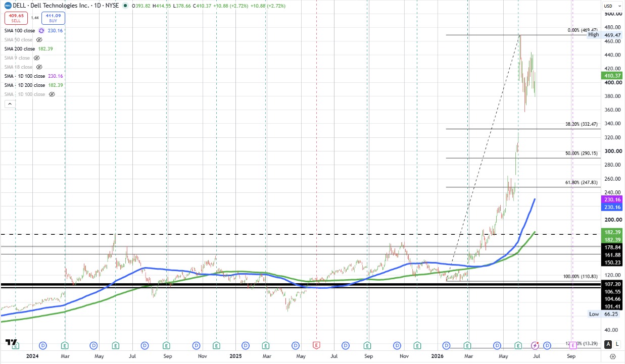Click earnings marker above Sep 2025 label
Screen dimensions: 625x364
(367, 345)
